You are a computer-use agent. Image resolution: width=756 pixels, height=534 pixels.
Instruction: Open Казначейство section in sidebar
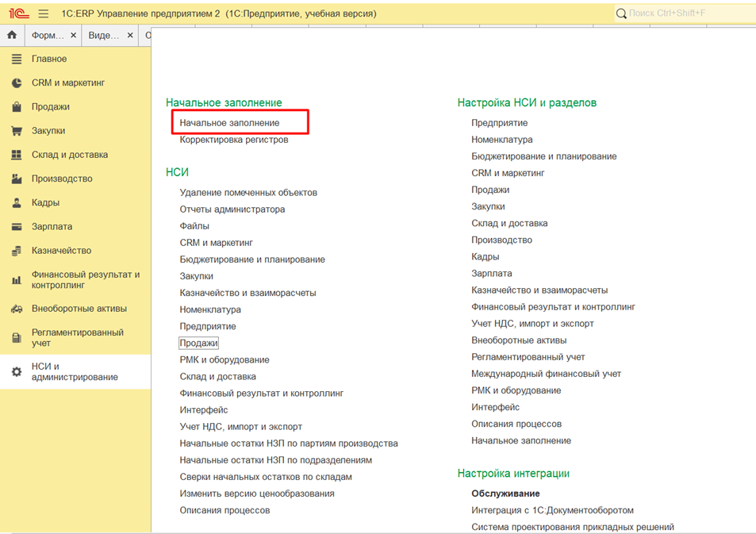tap(61, 251)
